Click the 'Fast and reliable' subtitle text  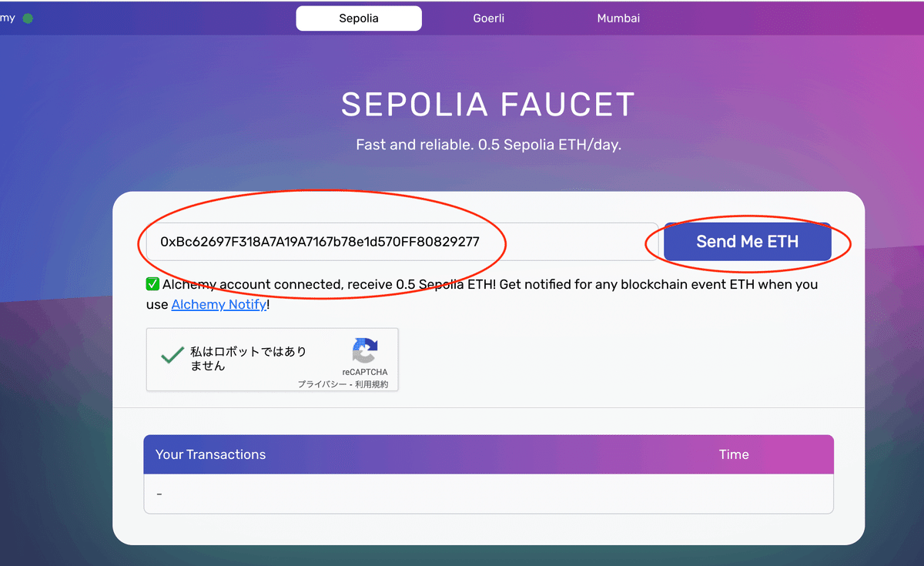(x=488, y=145)
